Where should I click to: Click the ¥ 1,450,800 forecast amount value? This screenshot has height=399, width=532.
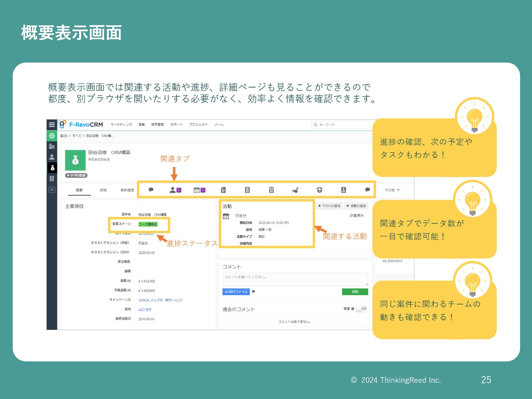(x=147, y=291)
